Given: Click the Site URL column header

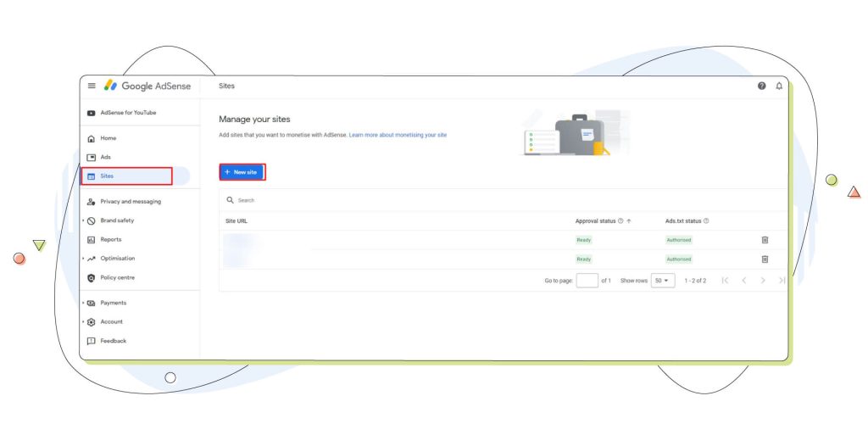Looking at the screenshot, I should (x=236, y=220).
